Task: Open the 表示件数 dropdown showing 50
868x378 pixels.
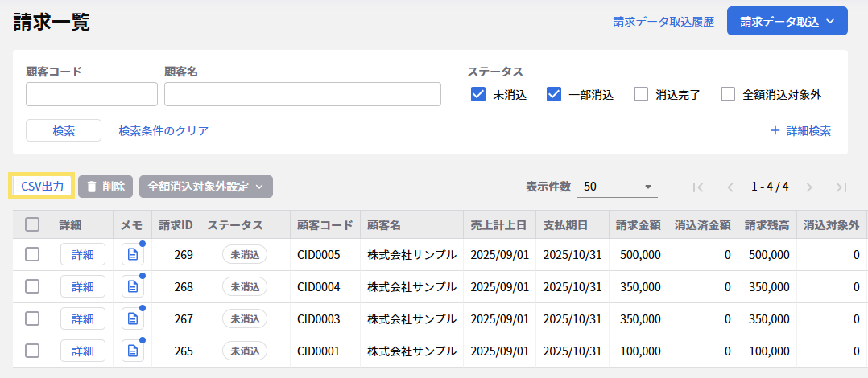Action: (x=618, y=187)
